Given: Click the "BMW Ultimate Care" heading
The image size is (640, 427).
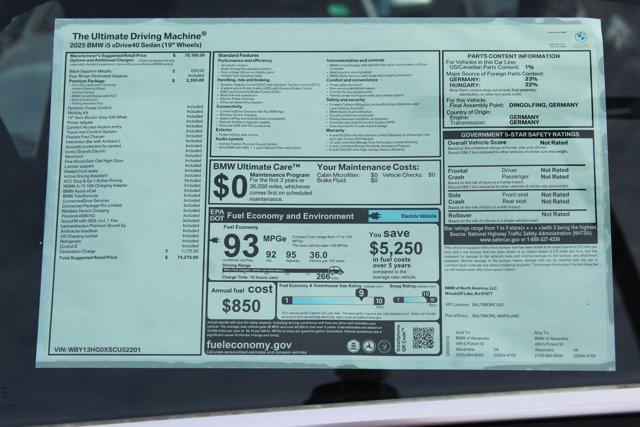Looking at the screenshot, I should pyautogui.click(x=257, y=167).
